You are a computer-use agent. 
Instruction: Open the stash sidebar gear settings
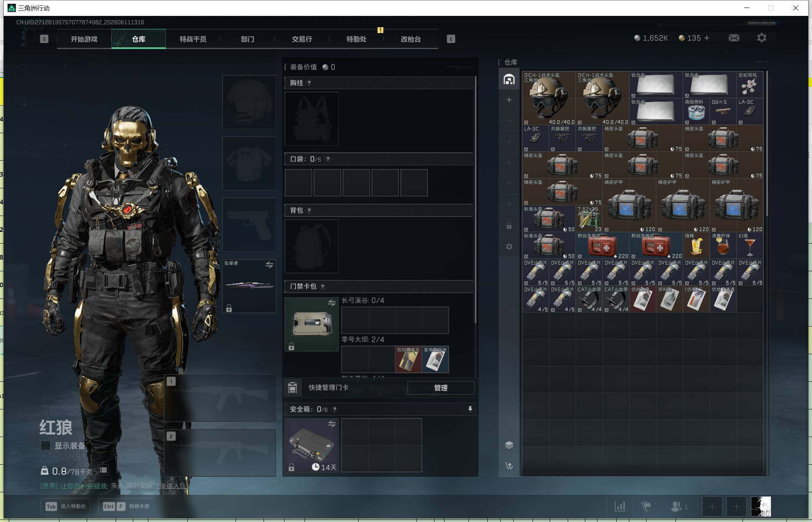[509, 247]
